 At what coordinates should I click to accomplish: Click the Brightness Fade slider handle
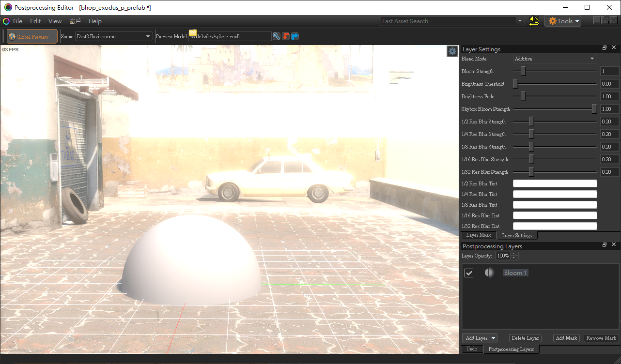(523, 96)
